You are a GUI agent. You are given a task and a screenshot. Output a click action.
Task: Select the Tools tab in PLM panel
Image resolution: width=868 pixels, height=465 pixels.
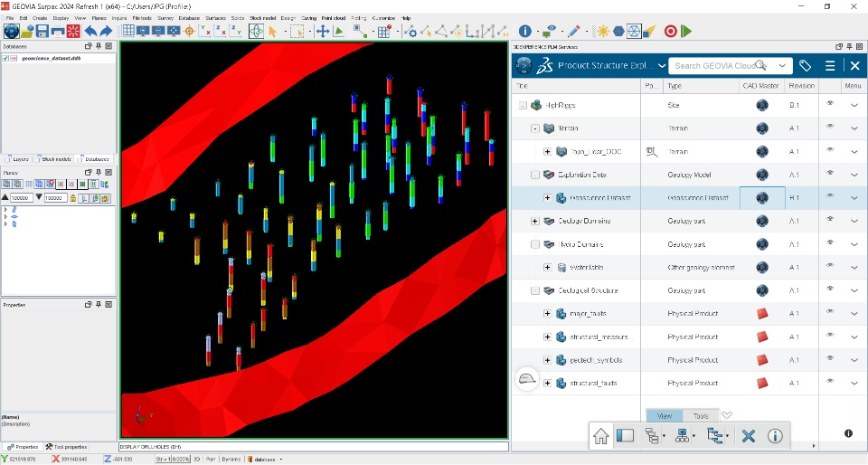(700, 416)
